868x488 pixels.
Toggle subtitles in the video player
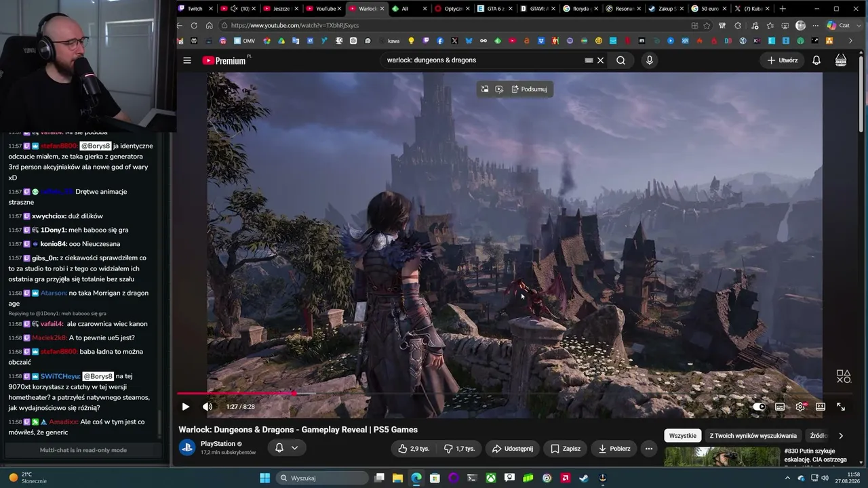tap(780, 407)
